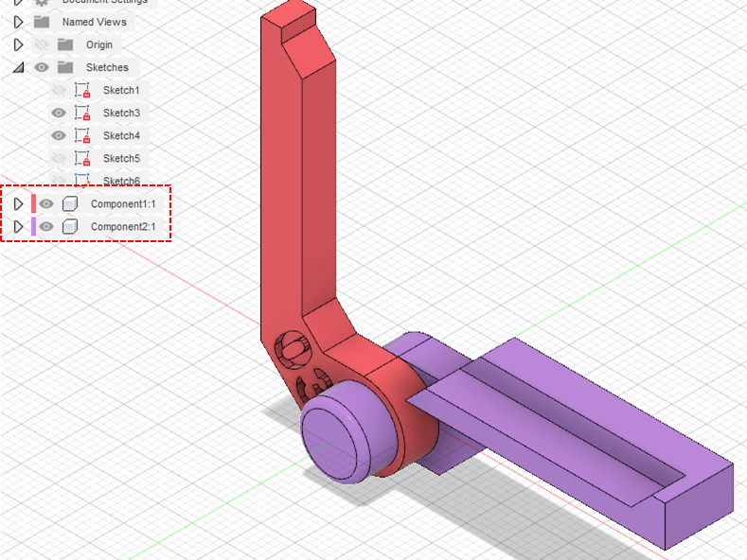Select Sketch1 in the browser

pyautogui.click(x=121, y=90)
